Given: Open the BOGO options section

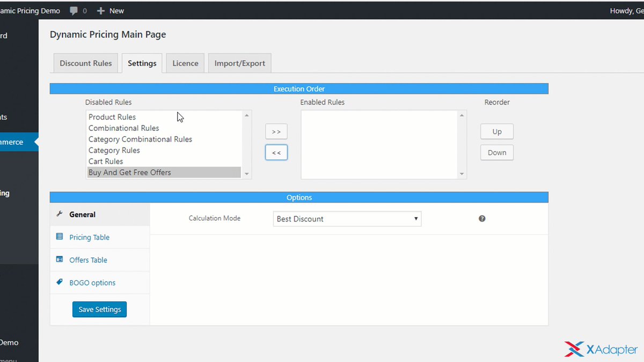Looking at the screenshot, I should [x=100, y=283].
